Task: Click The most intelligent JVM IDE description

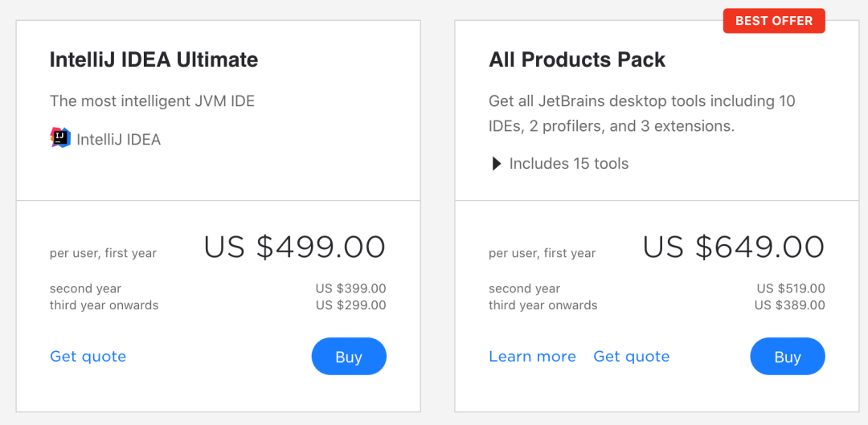Action: [152, 101]
